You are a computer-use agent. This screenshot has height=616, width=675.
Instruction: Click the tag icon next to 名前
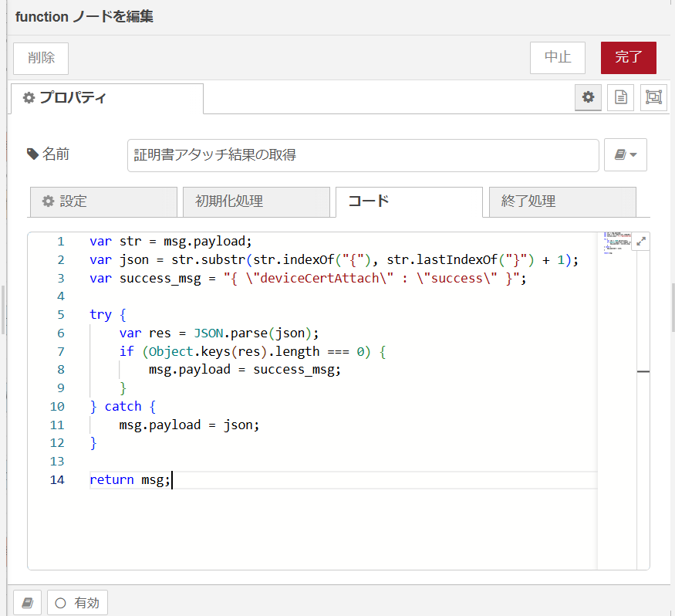click(x=32, y=154)
